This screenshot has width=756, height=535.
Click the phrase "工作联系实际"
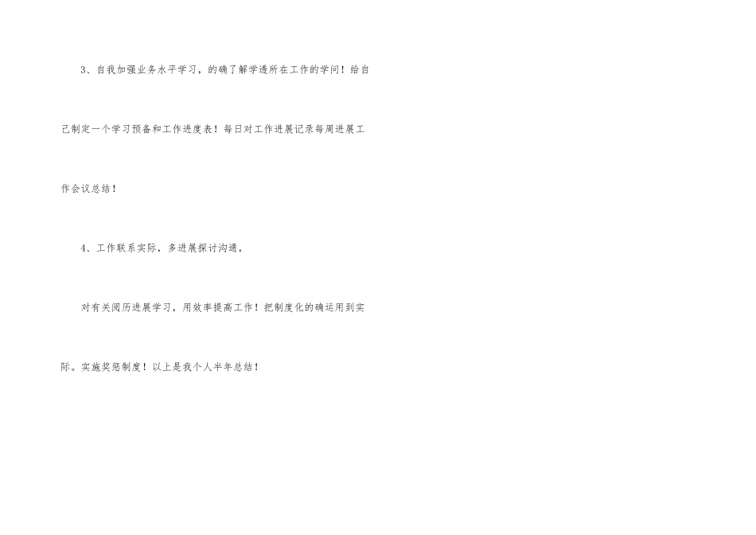[127, 248]
